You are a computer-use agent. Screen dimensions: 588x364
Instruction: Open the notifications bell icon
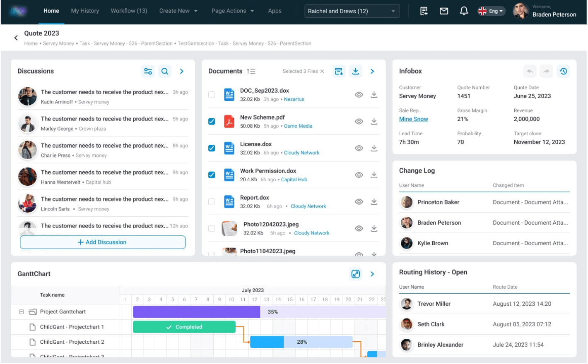[x=464, y=11]
